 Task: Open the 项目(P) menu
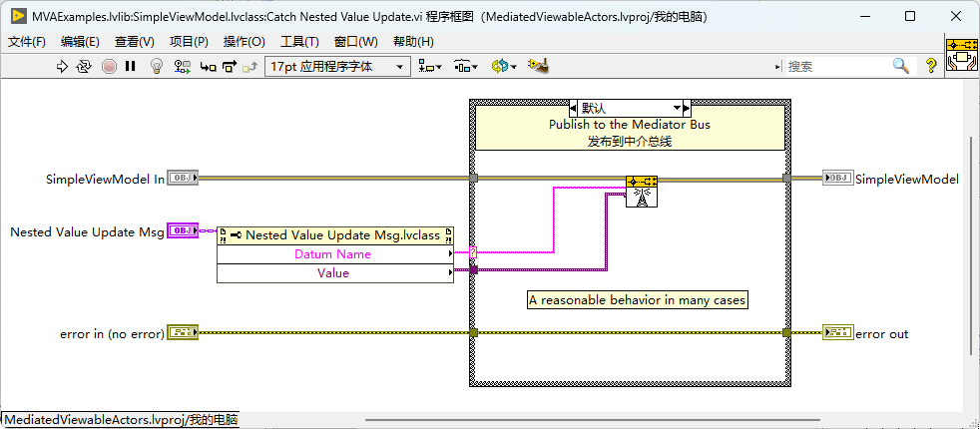click(189, 42)
